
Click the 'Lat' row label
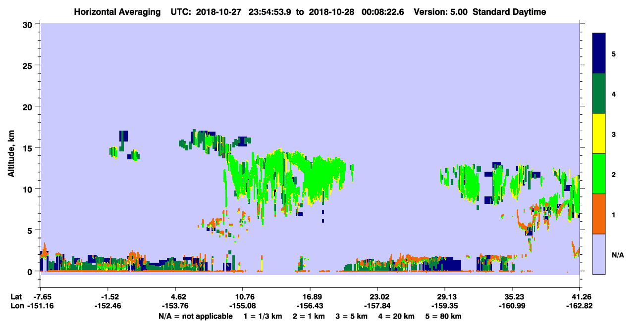(16, 297)
